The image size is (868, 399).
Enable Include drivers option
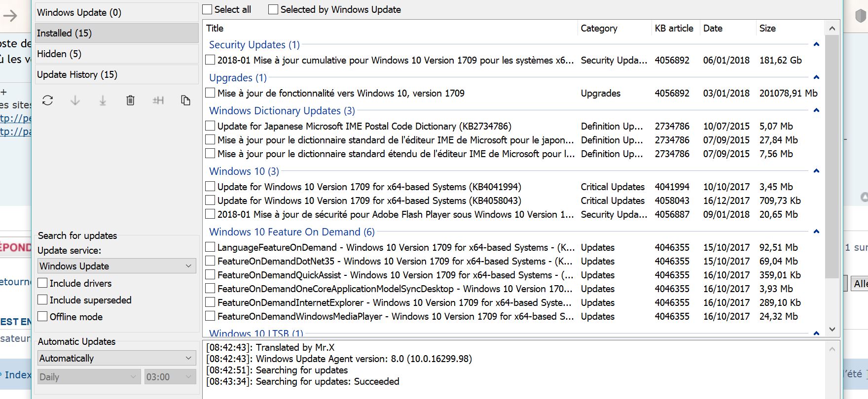(x=43, y=283)
